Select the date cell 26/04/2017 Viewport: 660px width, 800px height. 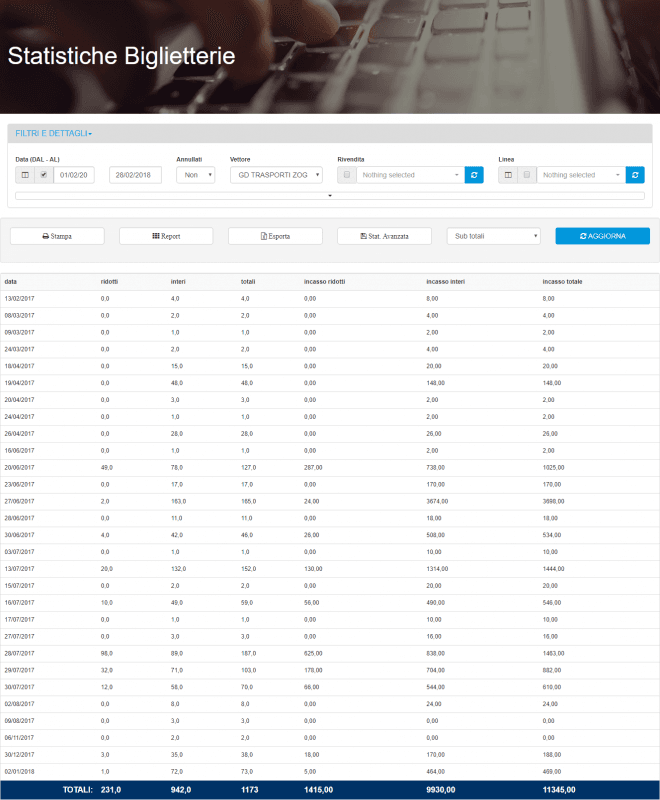pos(19,434)
